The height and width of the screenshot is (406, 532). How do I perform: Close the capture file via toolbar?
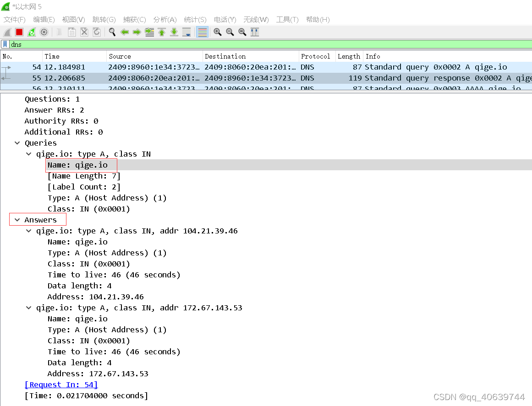(x=84, y=32)
